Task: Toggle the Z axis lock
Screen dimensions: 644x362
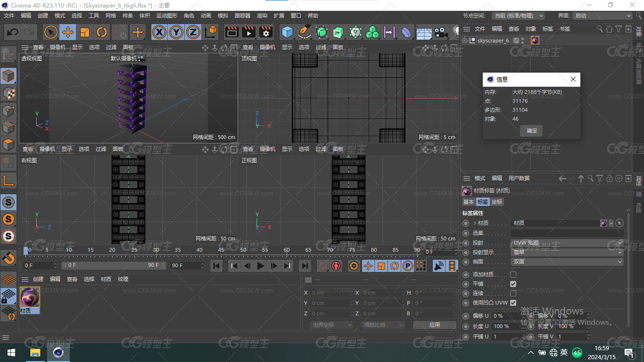Action: (193, 32)
